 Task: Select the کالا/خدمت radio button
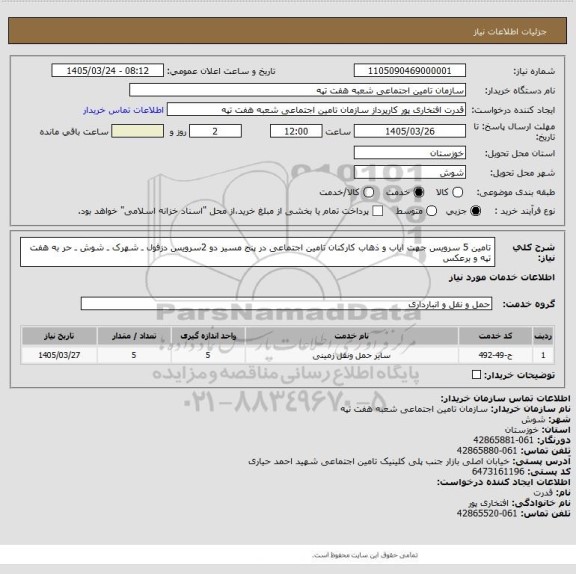pyautogui.click(x=368, y=192)
